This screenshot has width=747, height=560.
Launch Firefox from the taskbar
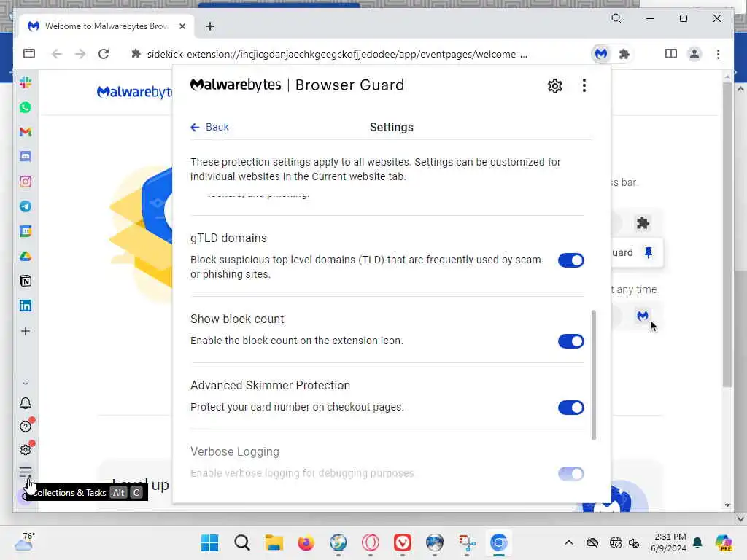coord(306,542)
